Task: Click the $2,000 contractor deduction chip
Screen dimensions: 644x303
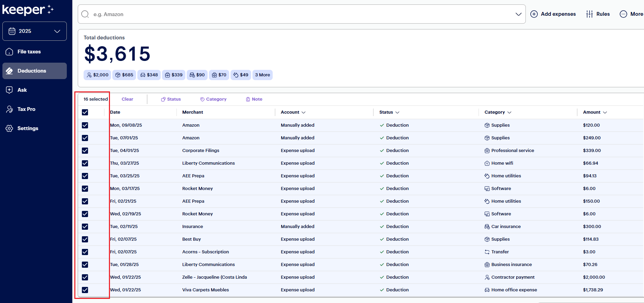Action: point(97,75)
